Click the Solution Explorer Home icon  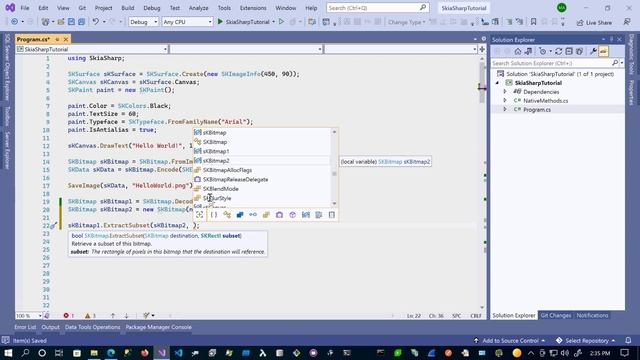(x=518, y=51)
